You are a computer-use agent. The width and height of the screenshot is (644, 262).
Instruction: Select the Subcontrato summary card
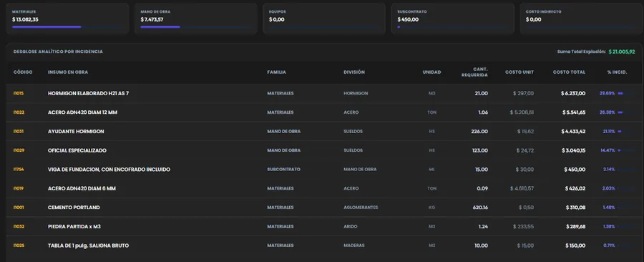point(453,19)
